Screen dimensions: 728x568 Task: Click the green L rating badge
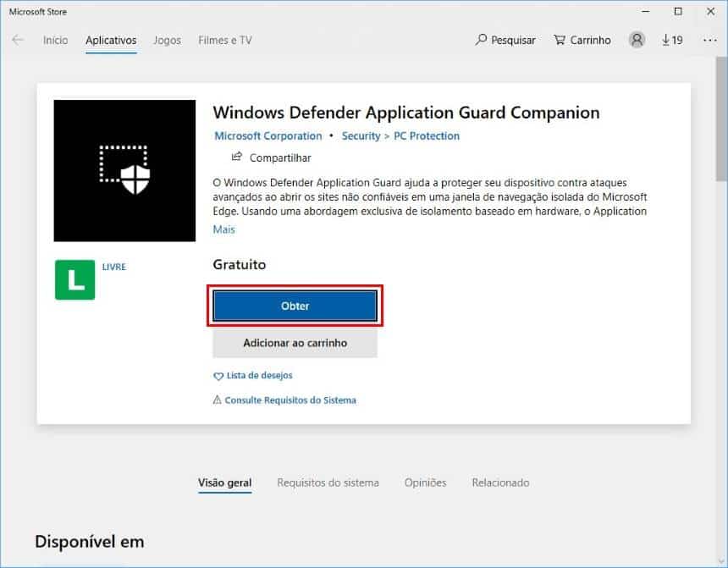point(74,279)
